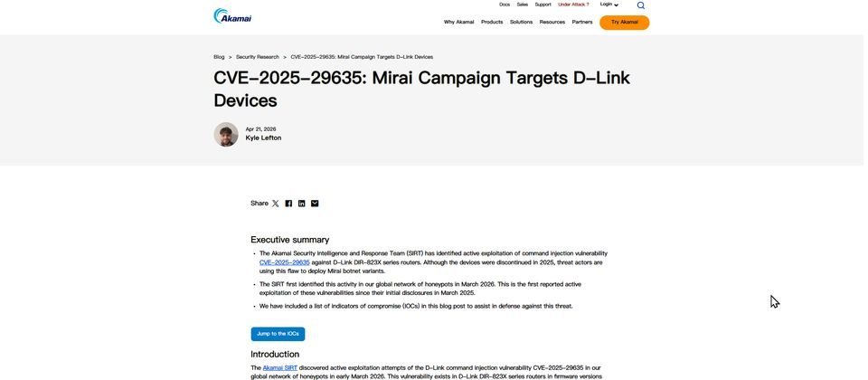Click the Under Attack? link
The height and width of the screenshot is (380, 868).
pyautogui.click(x=573, y=5)
